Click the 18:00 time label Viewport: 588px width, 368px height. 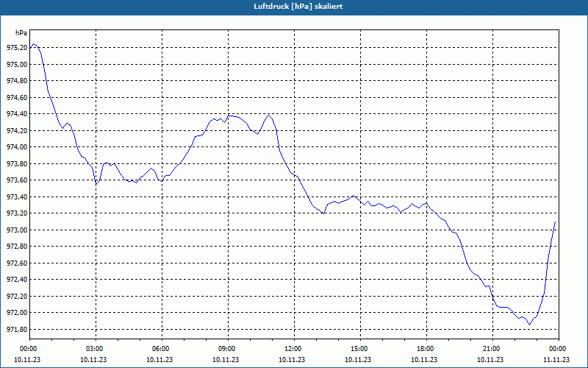click(426, 349)
